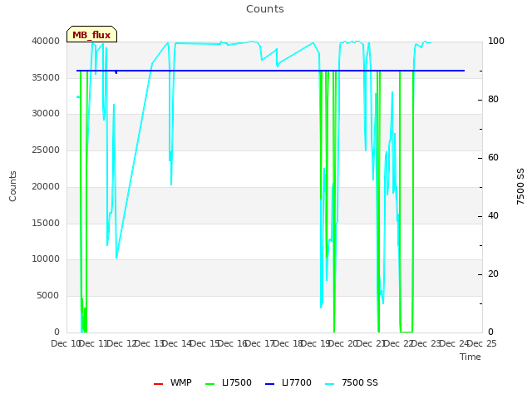Click the green LI7500 legend color line
The image size is (532, 399).
210,384
